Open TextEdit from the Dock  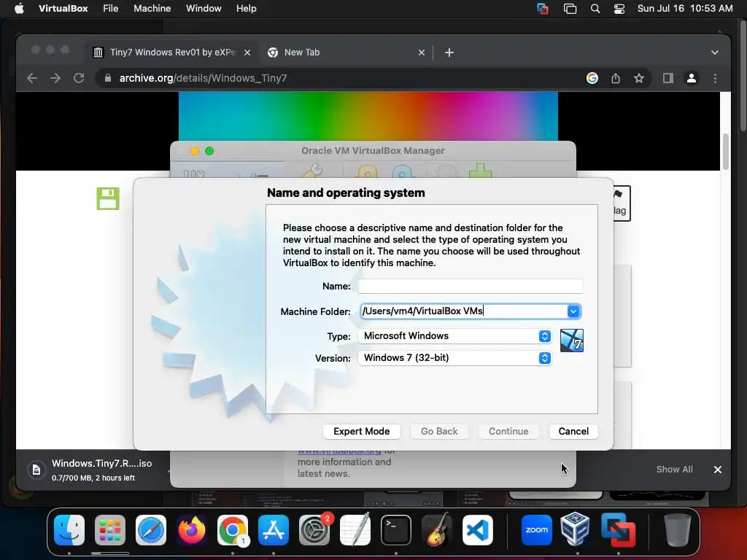[x=355, y=529]
